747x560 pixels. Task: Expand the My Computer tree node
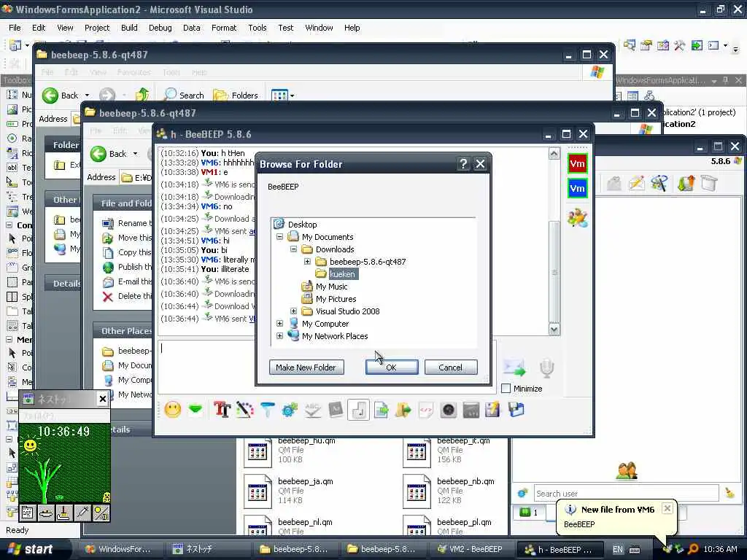[279, 323]
